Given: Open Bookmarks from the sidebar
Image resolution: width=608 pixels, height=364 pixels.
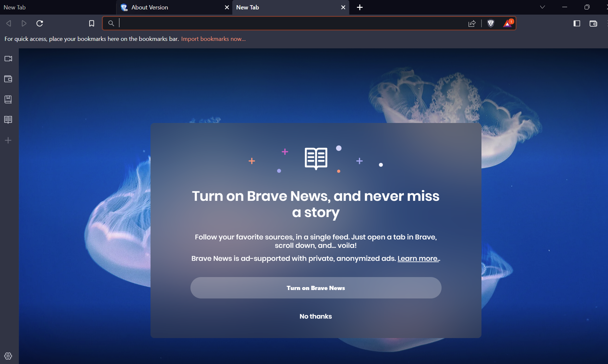Looking at the screenshot, I should click(x=8, y=99).
